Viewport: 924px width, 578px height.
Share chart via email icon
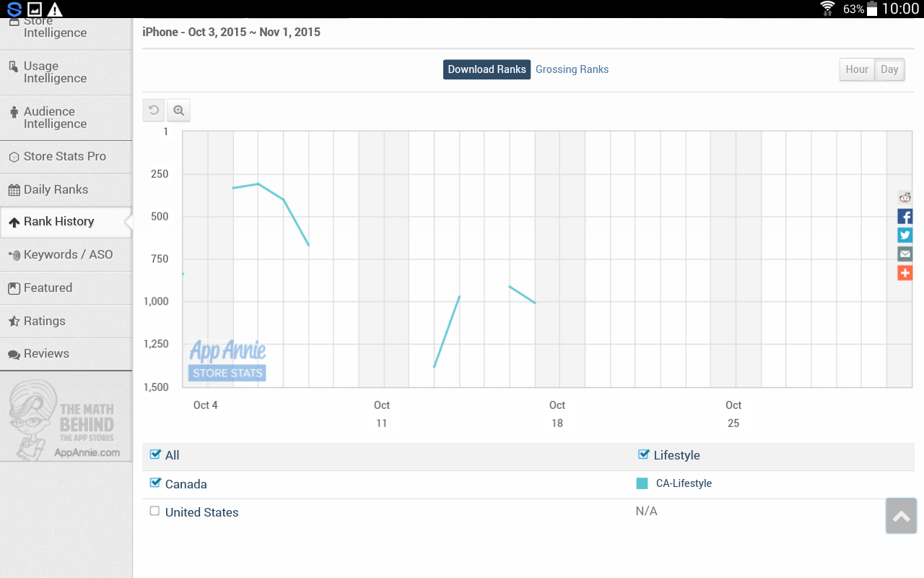tap(905, 254)
